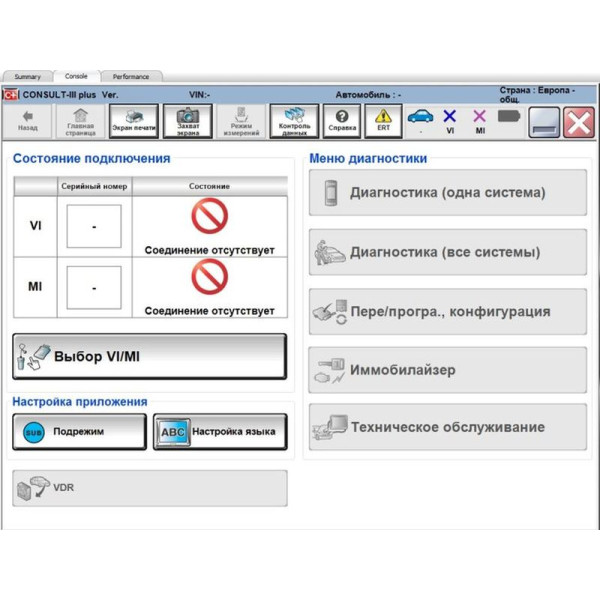Screen dimensions: 600x600
Task: Switch to the Performance tab
Action: (131, 76)
